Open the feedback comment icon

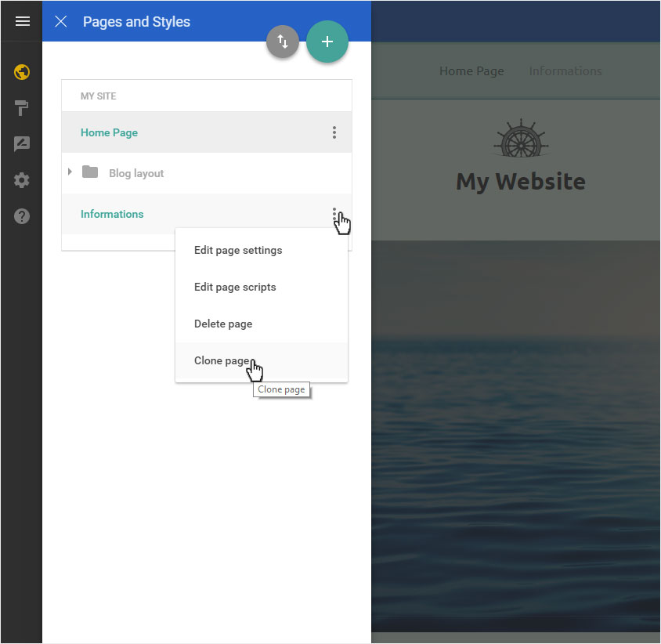[21, 144]
